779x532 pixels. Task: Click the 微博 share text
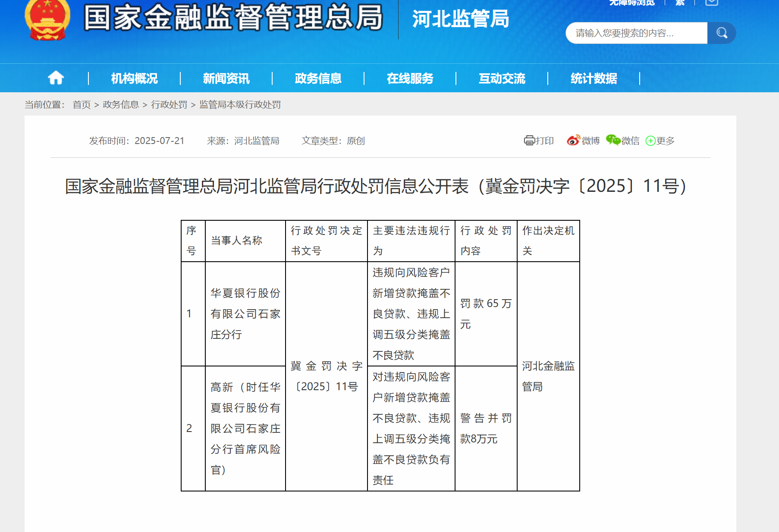pos(591,141)
